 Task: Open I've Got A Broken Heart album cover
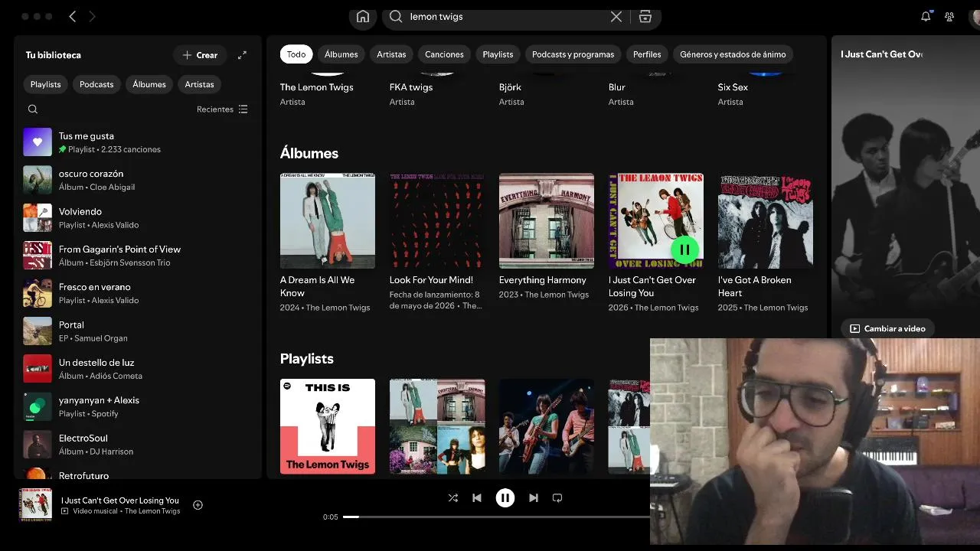[766, 220]
